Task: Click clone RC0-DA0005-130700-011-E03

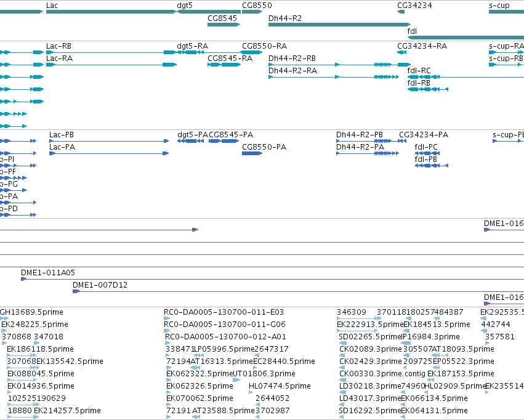Action: point(224,312)
